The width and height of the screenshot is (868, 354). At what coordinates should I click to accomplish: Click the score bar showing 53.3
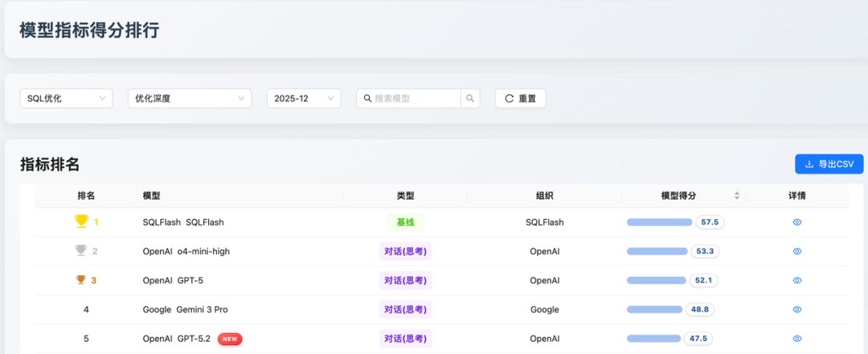[657, 251]
